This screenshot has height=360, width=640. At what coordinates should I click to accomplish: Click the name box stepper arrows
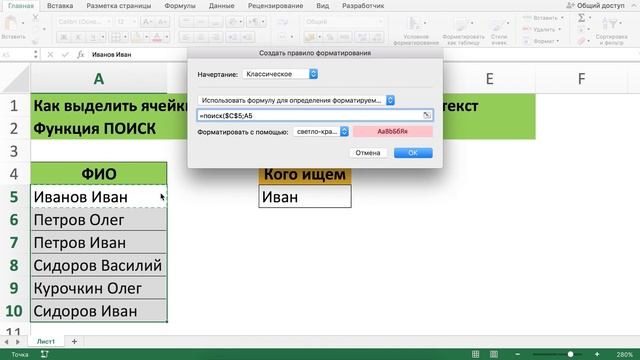tap(36, 54)
